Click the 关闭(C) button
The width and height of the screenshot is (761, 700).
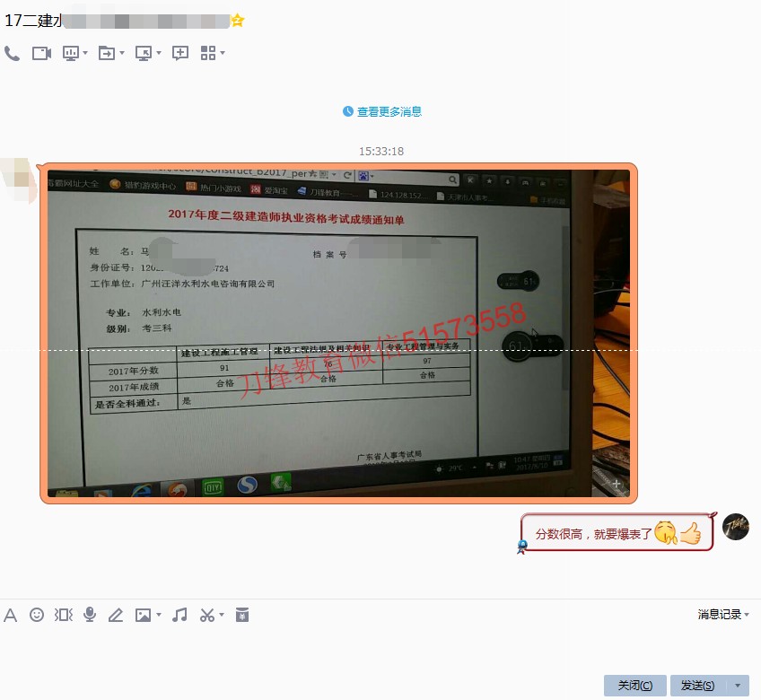click(x=634, y=686)
